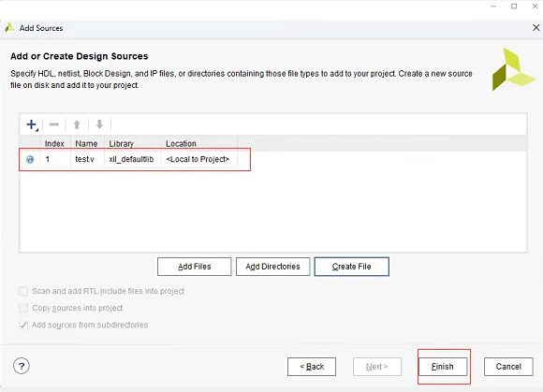The height and width of the screenshot is (392, 543).
Task: Click the minus Remove icon
Action: (x=54, y=124)
